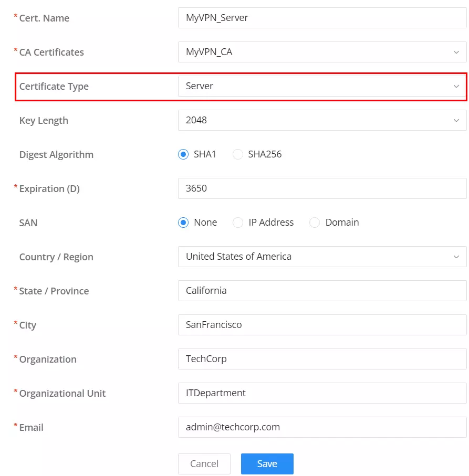469x476 pixels.
Task: Click the Organization input field
Action: coord(322,359)
